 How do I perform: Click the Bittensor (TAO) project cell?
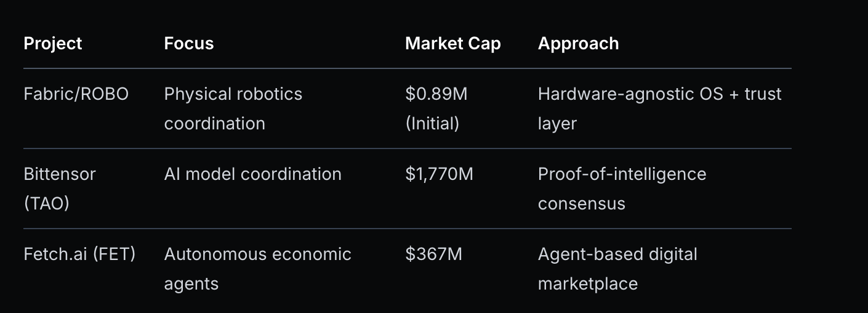60,189
